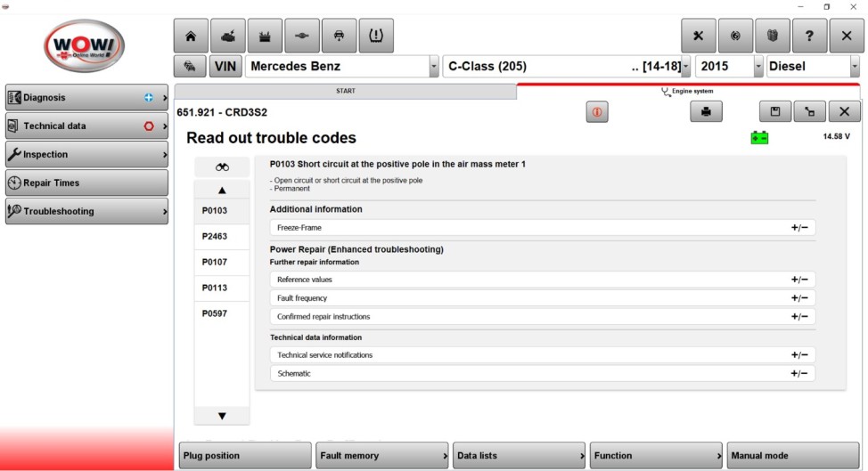Click the VIN button
868x471 pixels.
[x=225, y=67]
